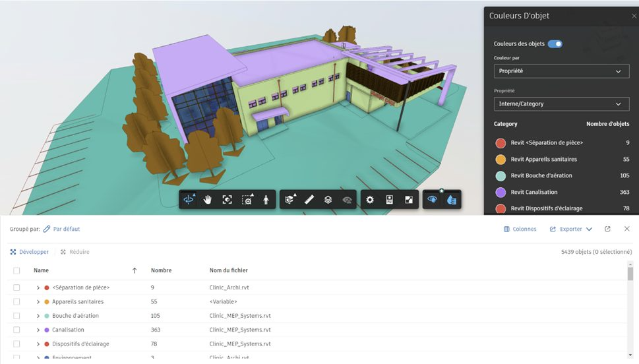
Task: Expand the Canalisation row in the table
Action: pos(38,330)
